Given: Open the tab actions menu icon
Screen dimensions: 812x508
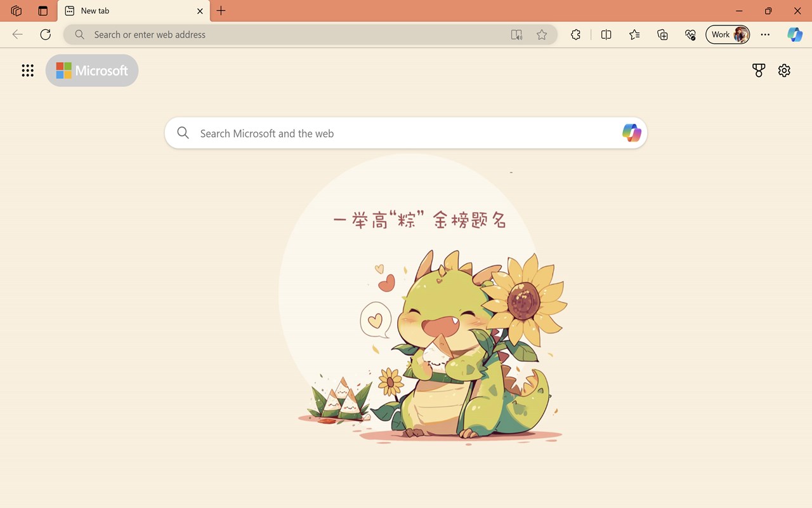Looking at the screenshot, I should pyautogui.click(x=43, y=11).
